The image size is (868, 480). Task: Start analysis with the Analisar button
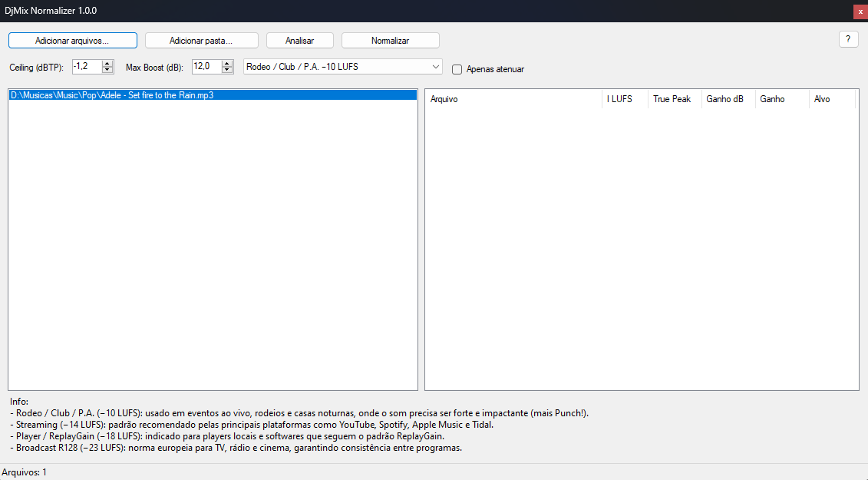pos(299,40)
